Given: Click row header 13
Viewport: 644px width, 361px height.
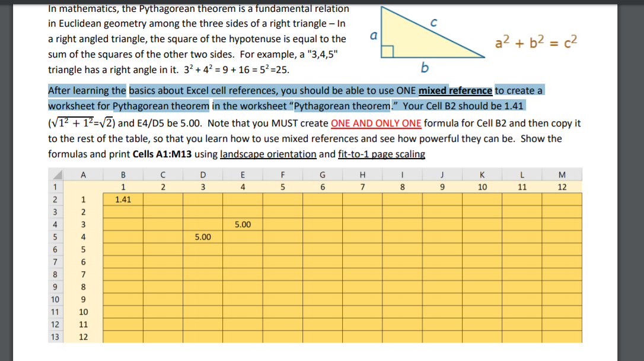Looking at the screenshot, I should (x=55, y=337).
